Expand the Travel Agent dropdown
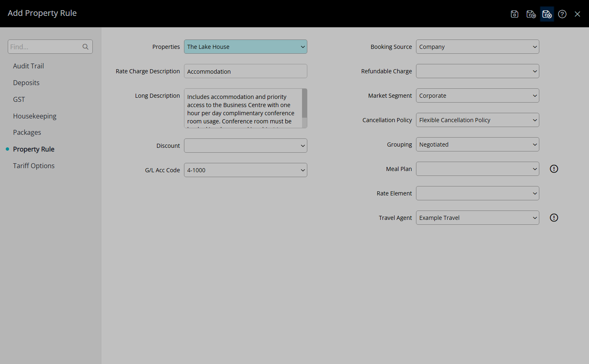This screenshot has height=364, width=589. click(x=477, y=218)
